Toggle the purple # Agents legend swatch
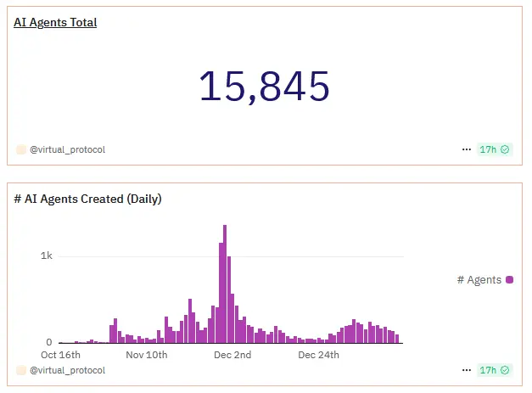532x393 pixels. tap(510, 280)
